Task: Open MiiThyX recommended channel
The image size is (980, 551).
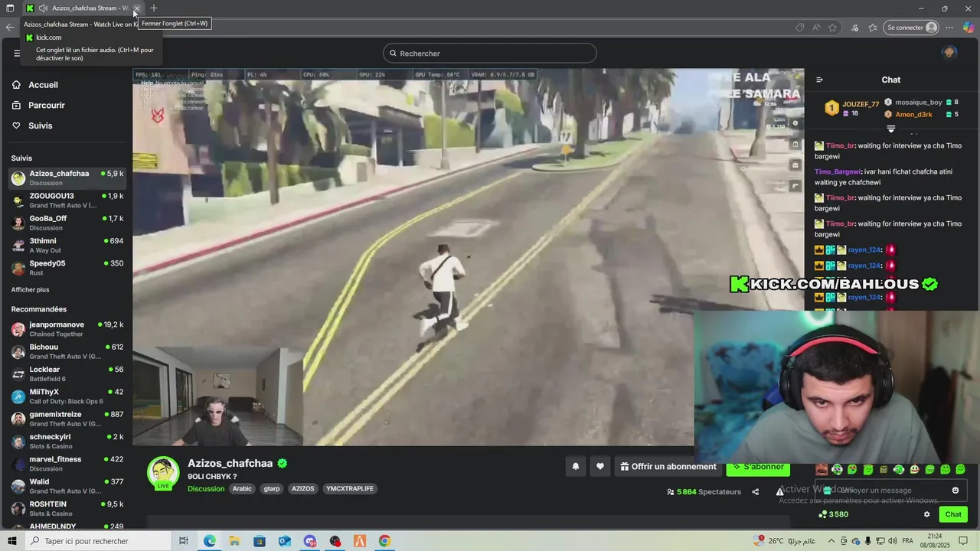Action: coord(67,396)
